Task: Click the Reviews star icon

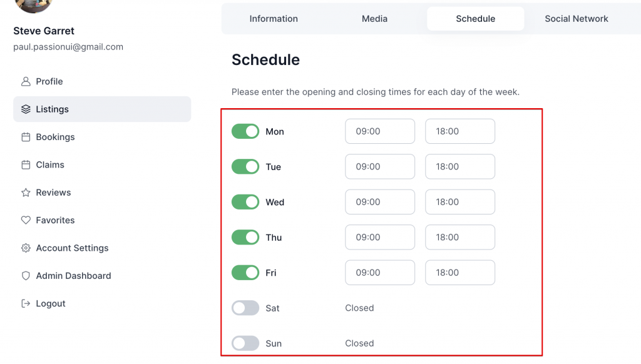Action: [x=26, y=193]
